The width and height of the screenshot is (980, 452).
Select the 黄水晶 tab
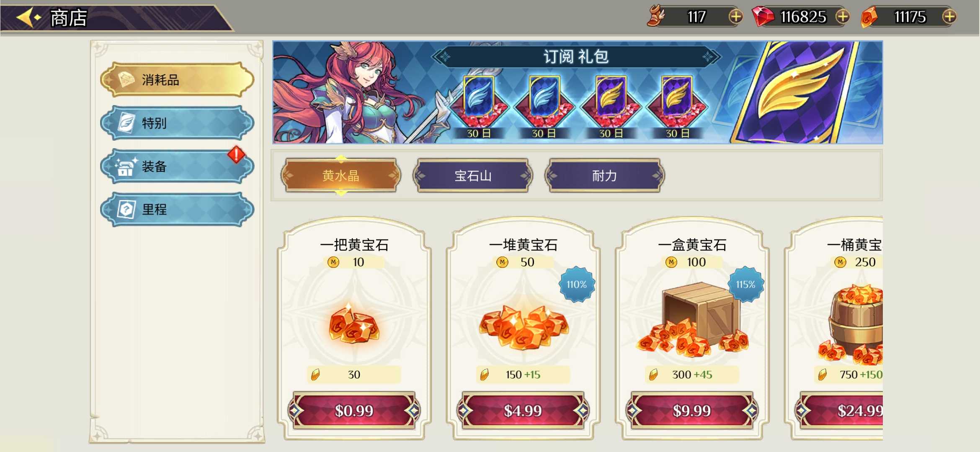[341, 175]
